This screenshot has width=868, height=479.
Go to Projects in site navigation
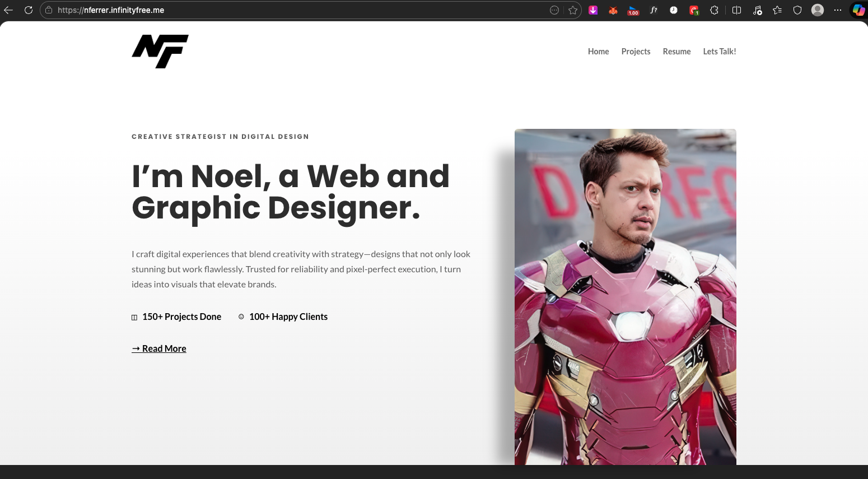point(636,52)
